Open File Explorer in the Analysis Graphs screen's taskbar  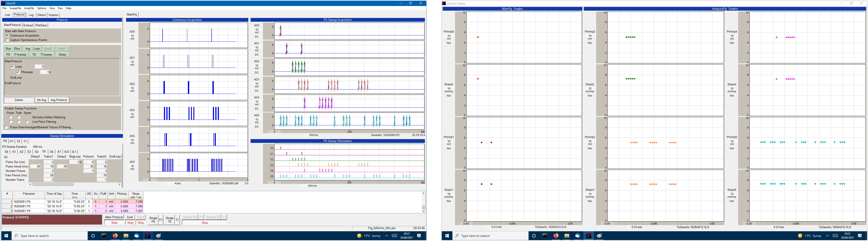566,236
